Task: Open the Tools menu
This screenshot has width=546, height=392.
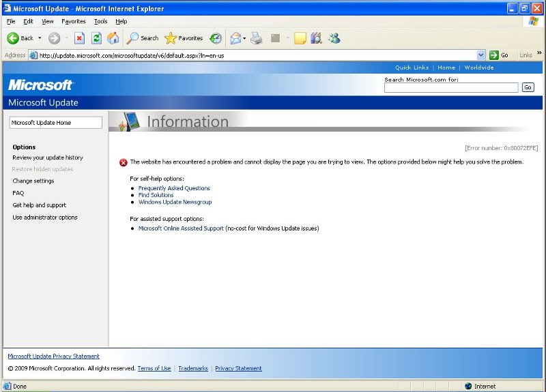Action: coord(100,21)
